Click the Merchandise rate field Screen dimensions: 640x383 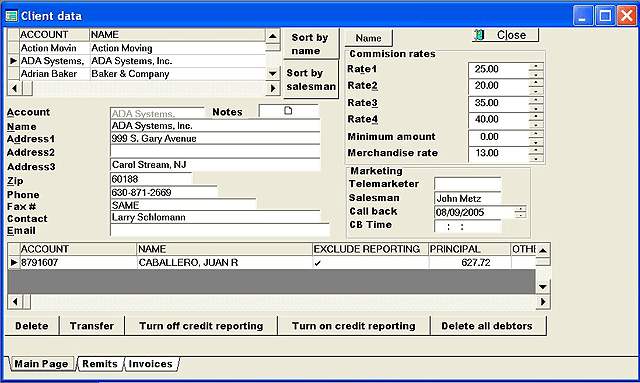pos(498,154)
